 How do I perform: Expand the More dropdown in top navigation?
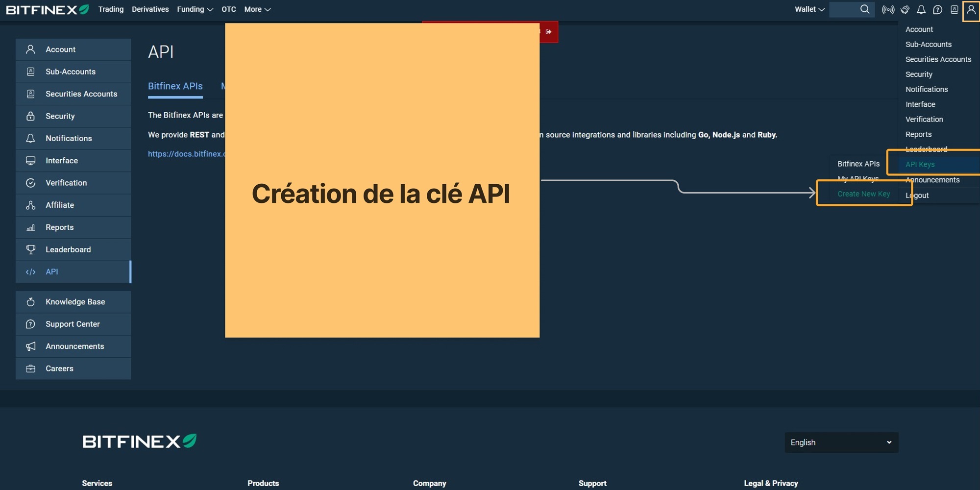coord(257,9)
